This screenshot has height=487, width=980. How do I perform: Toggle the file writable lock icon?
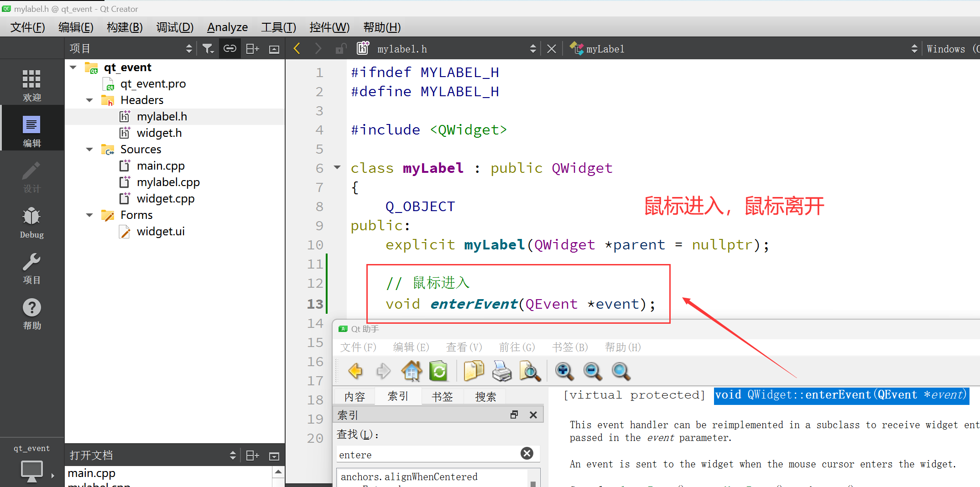click(340, 49)
